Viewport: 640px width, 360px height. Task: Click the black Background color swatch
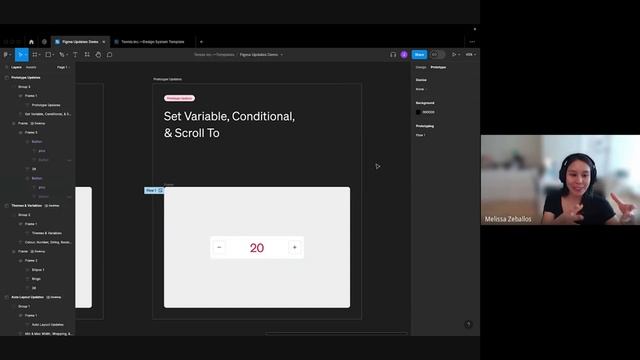pos(418,112)
